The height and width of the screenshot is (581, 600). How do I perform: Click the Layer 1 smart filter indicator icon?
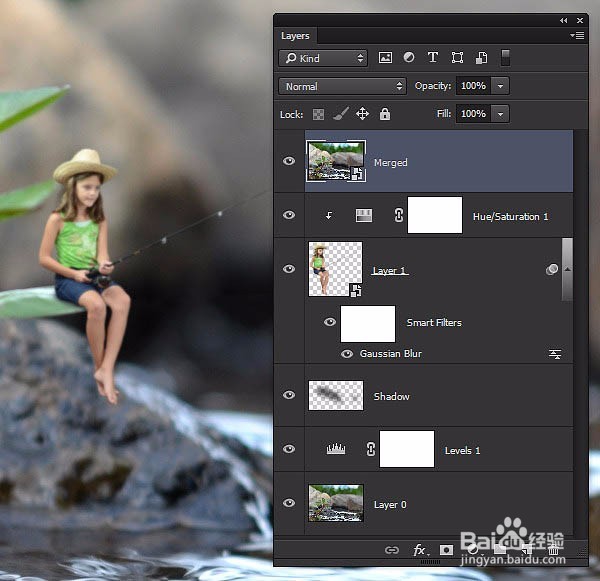point(551,269)
